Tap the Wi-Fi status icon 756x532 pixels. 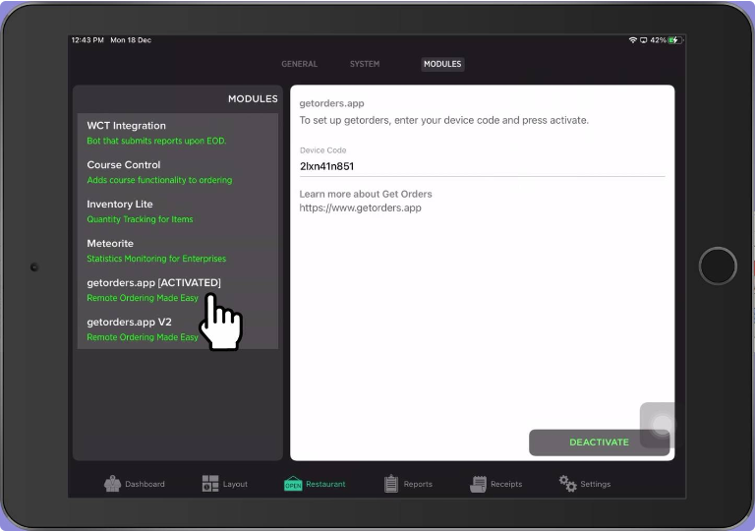[632, 40]
